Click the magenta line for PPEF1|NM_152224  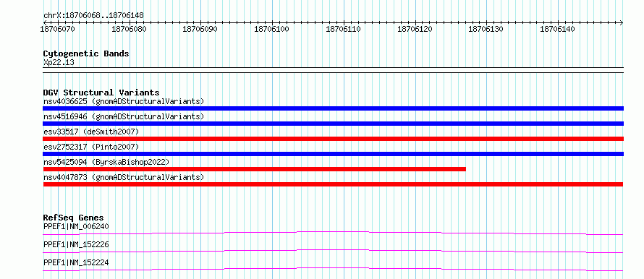(x=333, y=269)
